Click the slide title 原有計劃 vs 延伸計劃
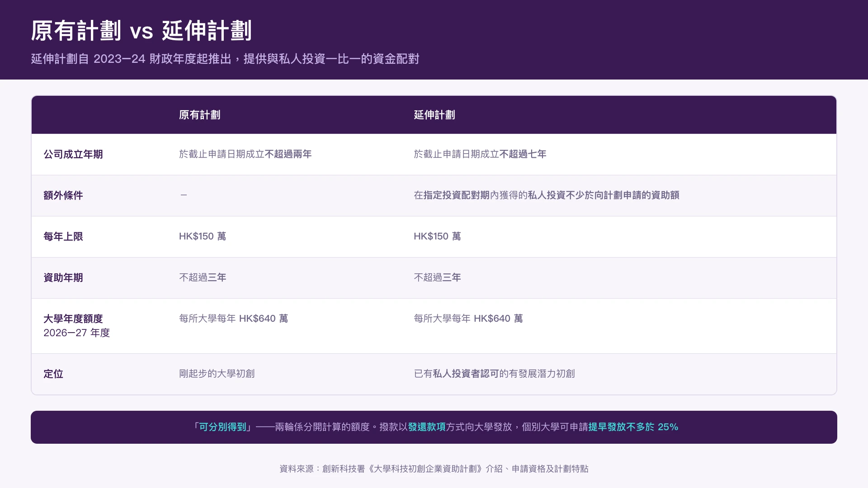Viewport: 868px width, 488px height. [x=141, y=31]
